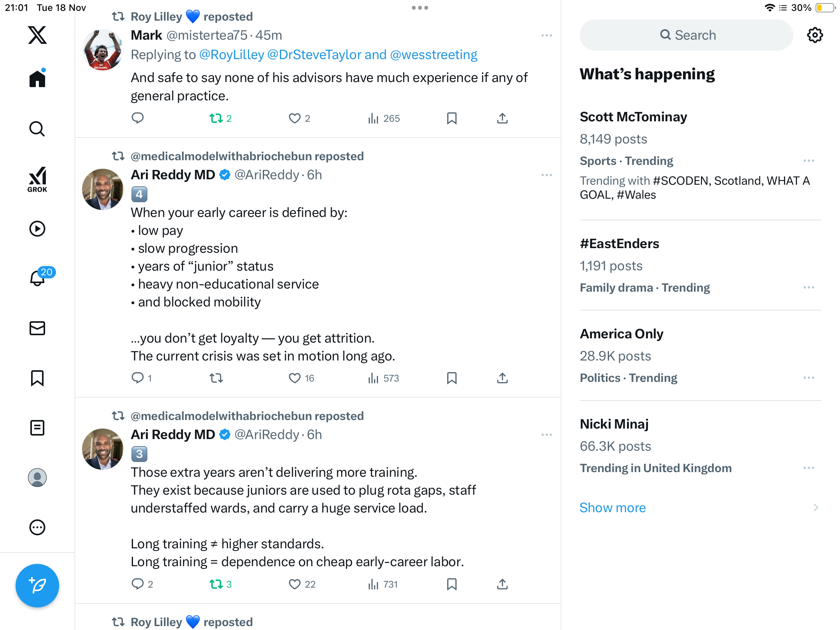The height and width of the screenshot is (630, 840).
Task: Open the Notifications bell
Action: pyautogui.click(x=37, y=278)
